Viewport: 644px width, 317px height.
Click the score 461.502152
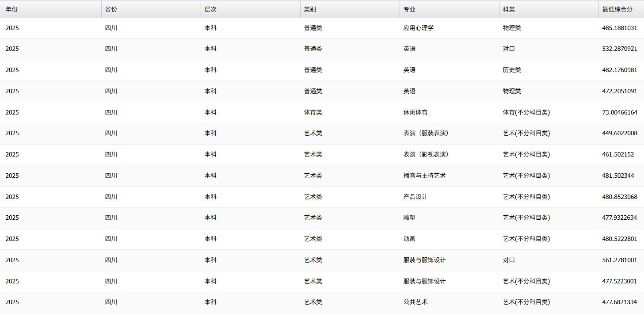(x=618, y=154)
